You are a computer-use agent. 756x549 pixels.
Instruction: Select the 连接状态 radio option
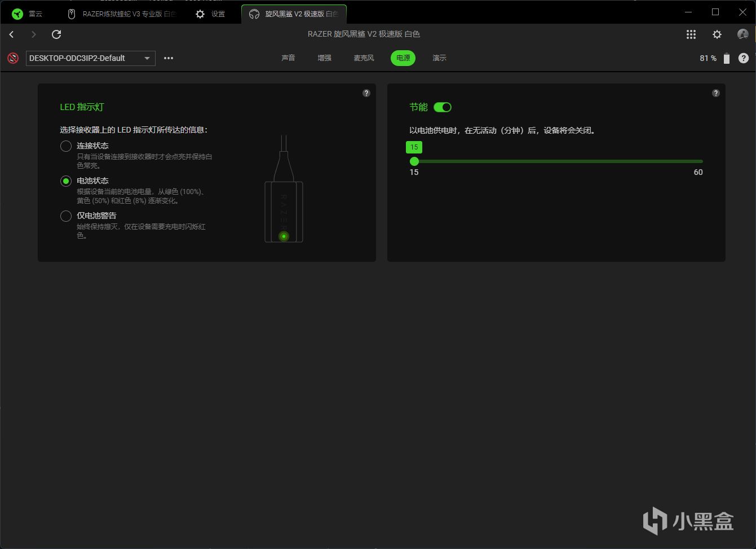tap(66, 146)
